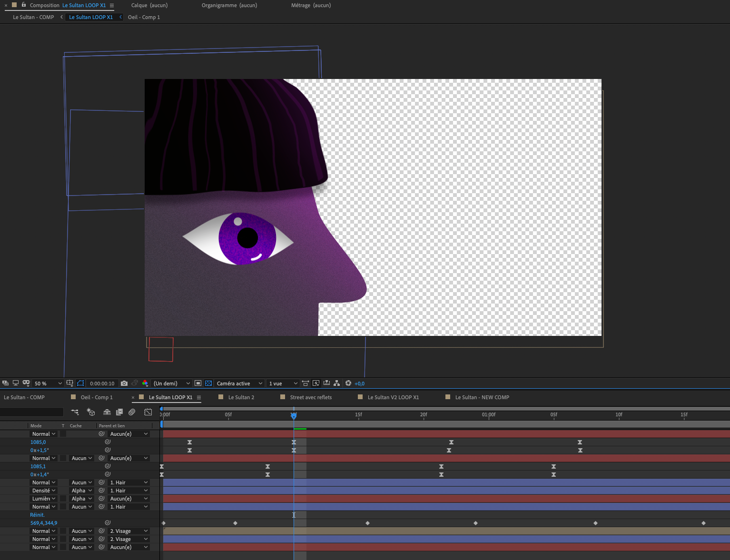Show last snapshot icon

(x=135, y=383)
